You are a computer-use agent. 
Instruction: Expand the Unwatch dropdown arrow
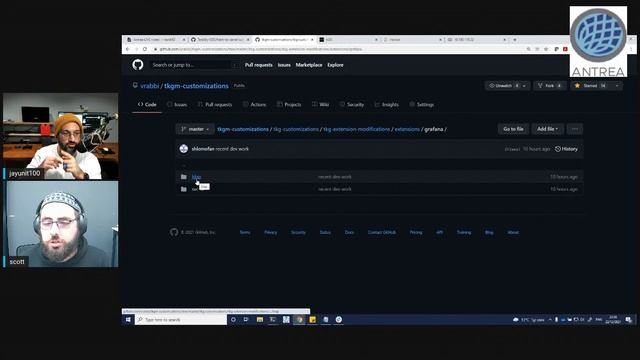click(x=525, y=86)
